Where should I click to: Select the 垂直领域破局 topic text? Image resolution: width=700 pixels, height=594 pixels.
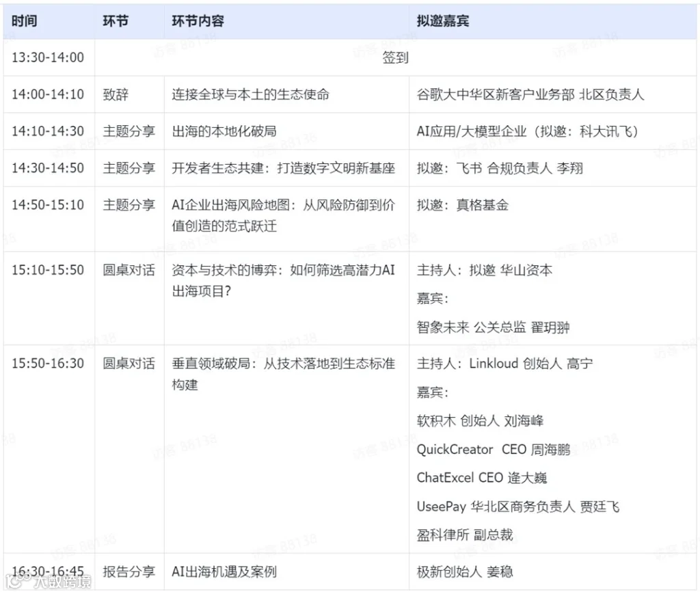284,374
